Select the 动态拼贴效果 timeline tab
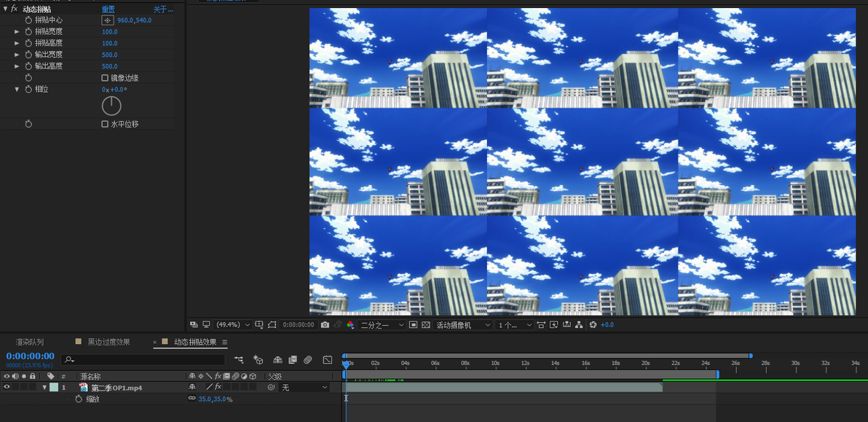 [195, 343]
